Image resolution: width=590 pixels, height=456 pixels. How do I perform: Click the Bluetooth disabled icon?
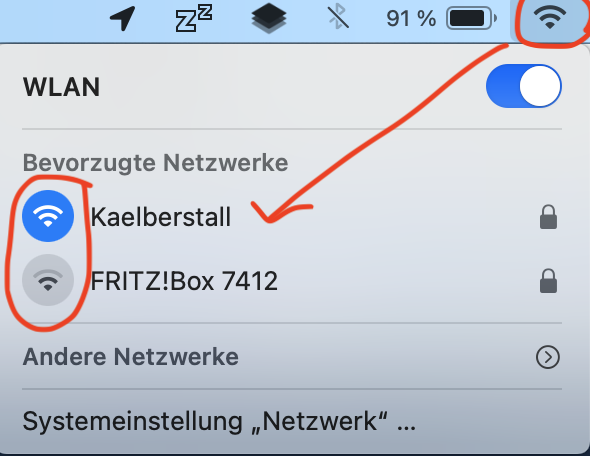(338, 17)
